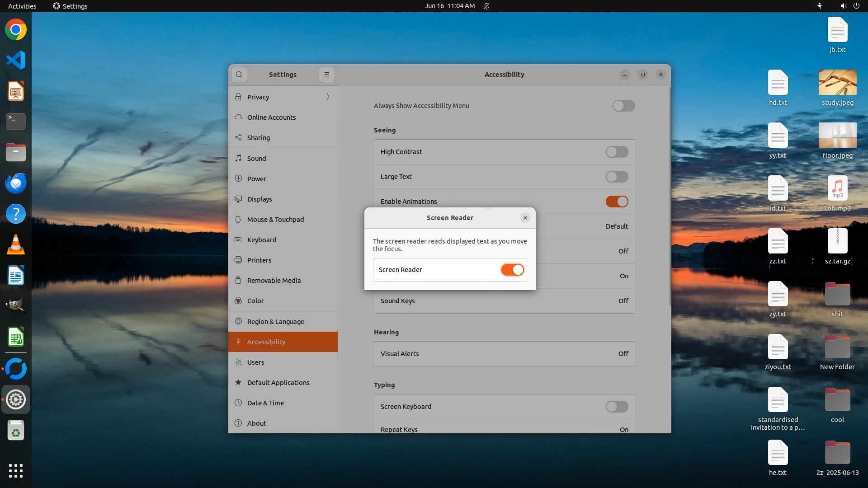868x488 pixels.
Task: Go to Region & Language settings
Action: click(x=275, y=322)
